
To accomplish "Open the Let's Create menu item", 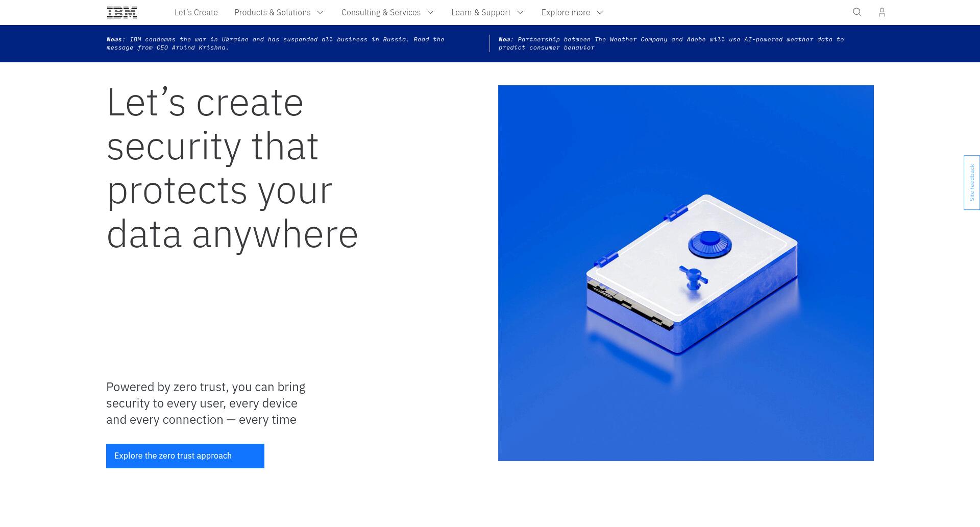I will (x=196, y=12).
